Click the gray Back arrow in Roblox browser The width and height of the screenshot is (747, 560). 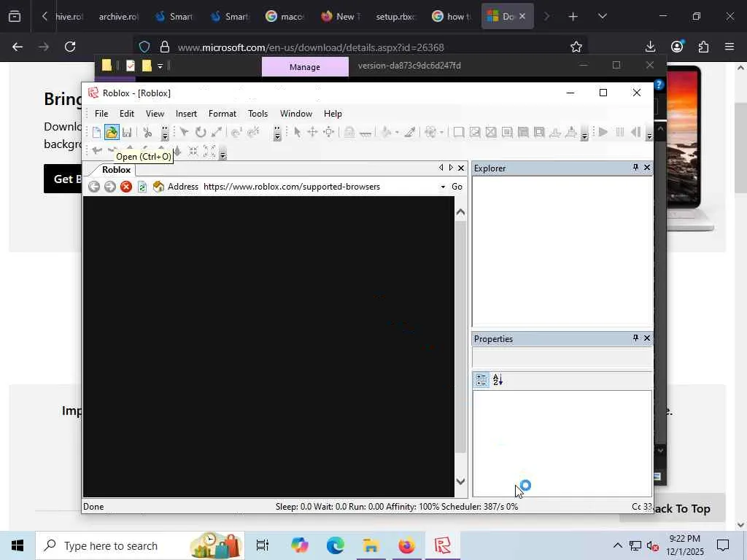point(94,187)
